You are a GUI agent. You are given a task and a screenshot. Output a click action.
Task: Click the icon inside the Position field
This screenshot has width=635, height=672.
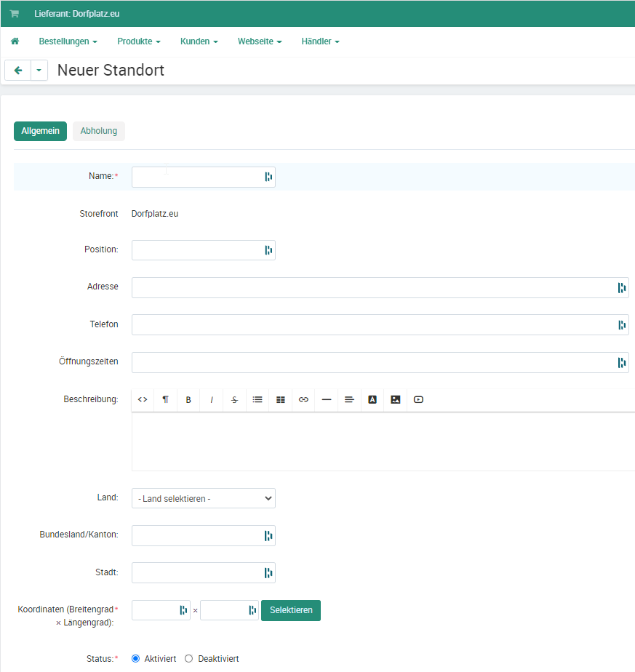[x=268, y=250]
